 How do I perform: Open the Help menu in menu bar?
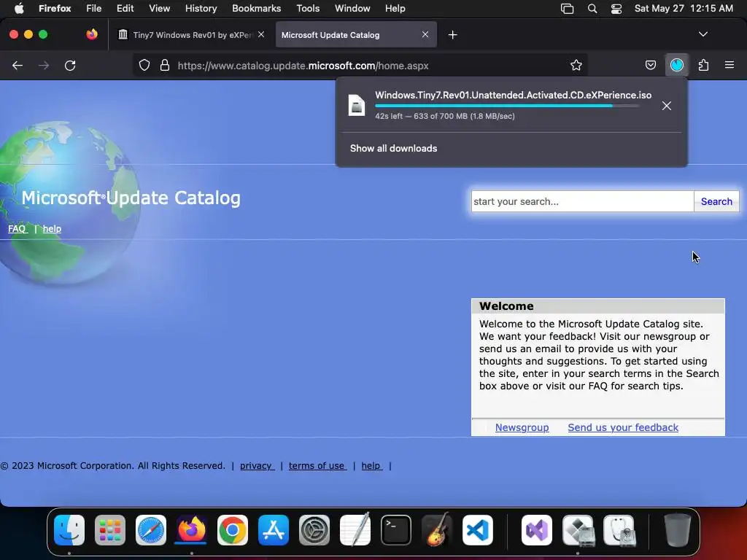click(x=395, y=8)
